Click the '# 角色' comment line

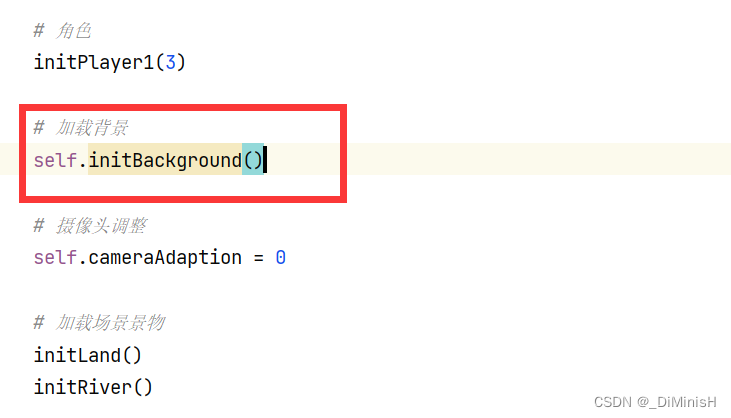click(62, 31)
